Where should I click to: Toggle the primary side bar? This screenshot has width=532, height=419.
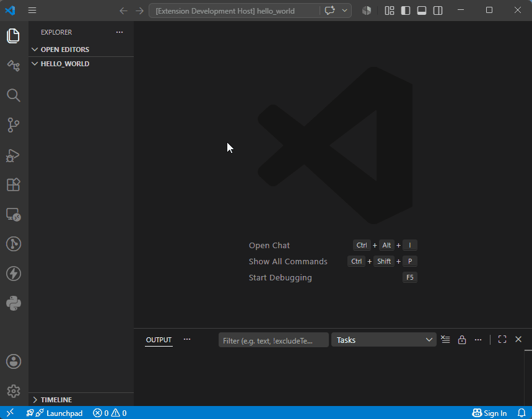(406, 11)
